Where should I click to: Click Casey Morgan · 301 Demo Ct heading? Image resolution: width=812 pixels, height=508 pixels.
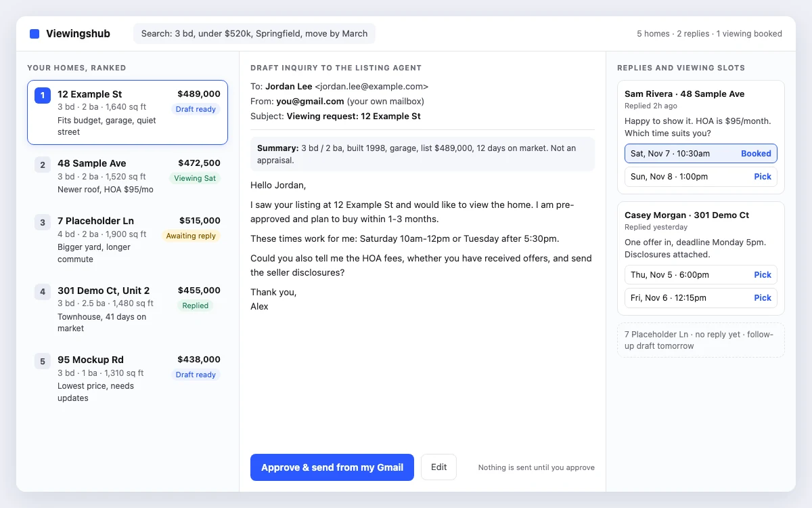click(x=687, y=215)
